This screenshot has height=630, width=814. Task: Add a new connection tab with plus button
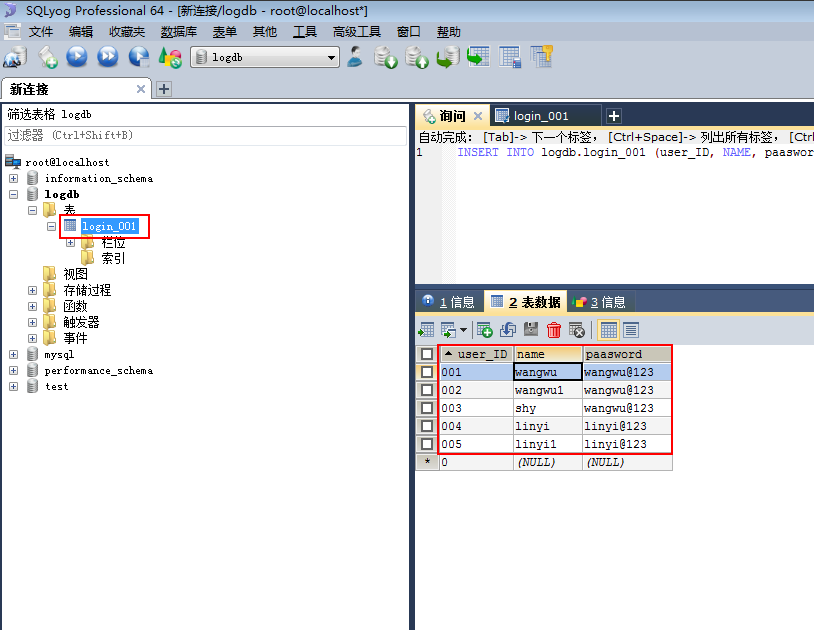164,89
